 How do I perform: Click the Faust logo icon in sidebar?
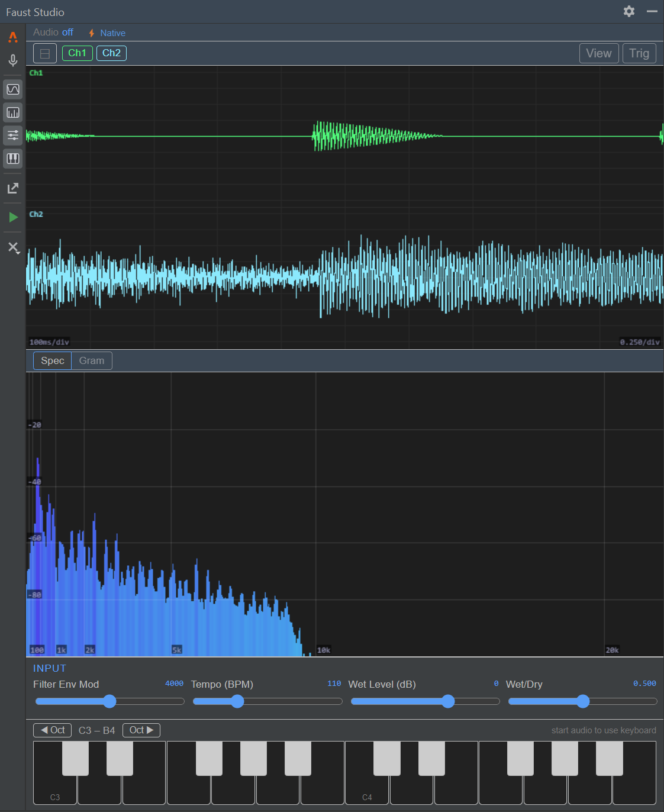[13, 37]
